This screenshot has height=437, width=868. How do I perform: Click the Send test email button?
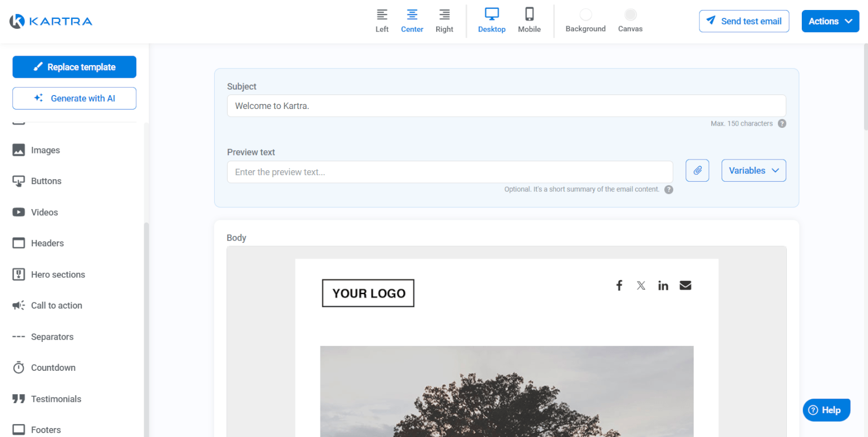[744, 21]
